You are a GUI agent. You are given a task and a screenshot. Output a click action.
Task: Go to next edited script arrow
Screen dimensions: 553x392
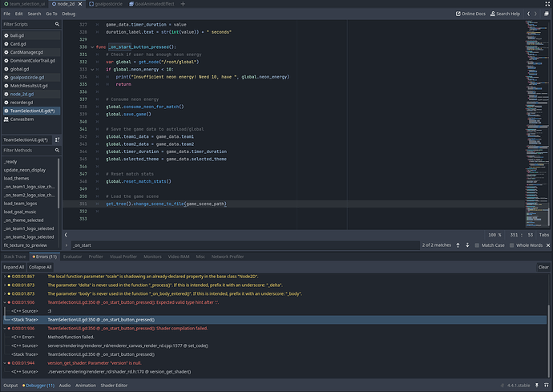click(535, 14)
